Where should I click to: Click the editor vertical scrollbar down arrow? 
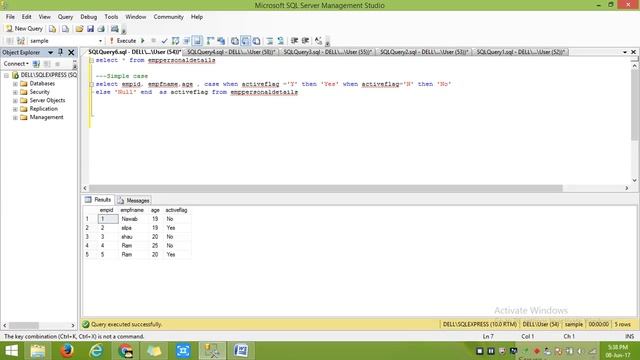point(634,180)
